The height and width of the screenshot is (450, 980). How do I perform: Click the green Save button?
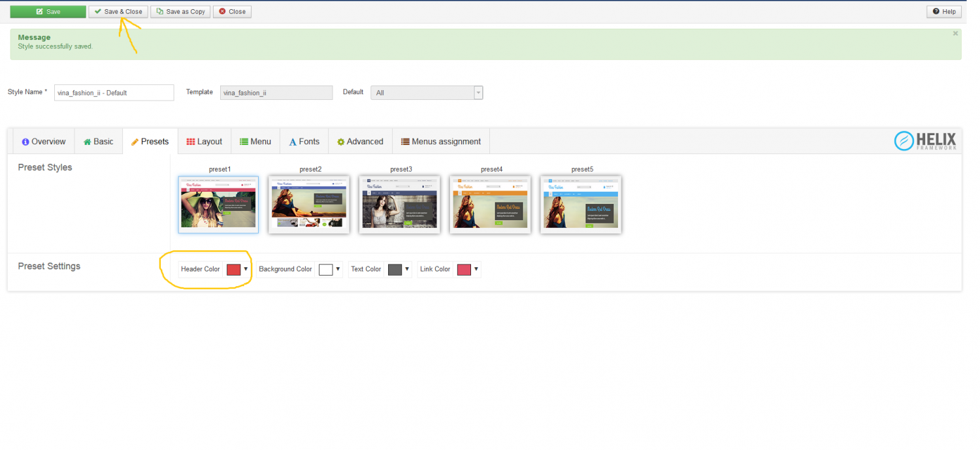[x=48, y=12]
